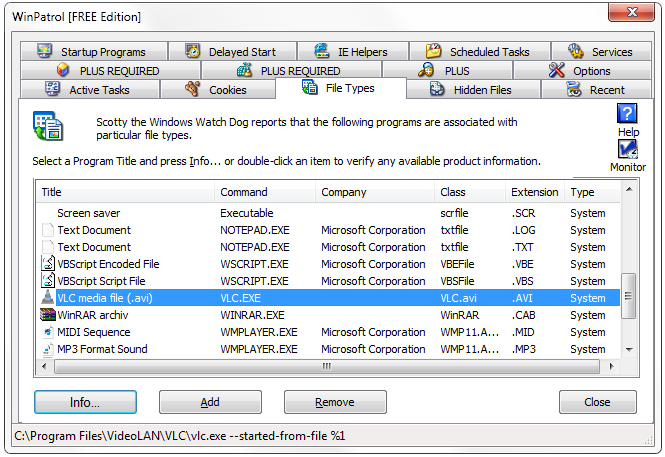Open the IE Helpers tab
This screenshot has width=665, height=457.
tap(353, 51)
